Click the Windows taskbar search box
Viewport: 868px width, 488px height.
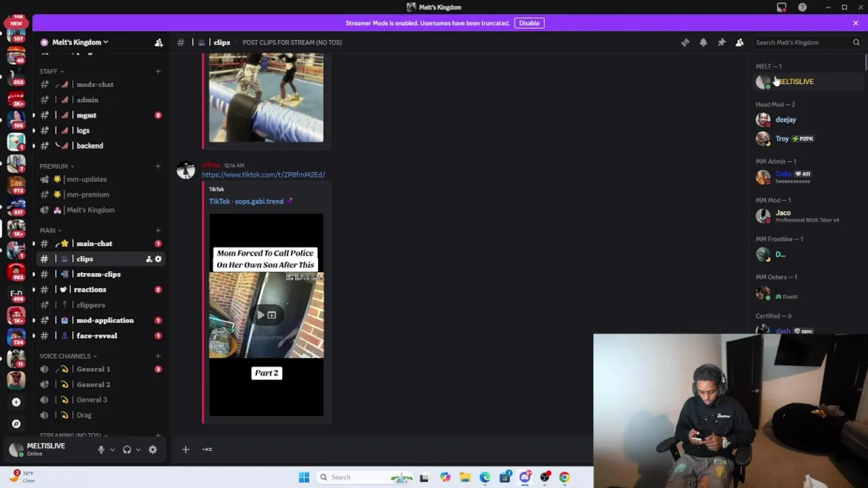(x=365, y=477)
